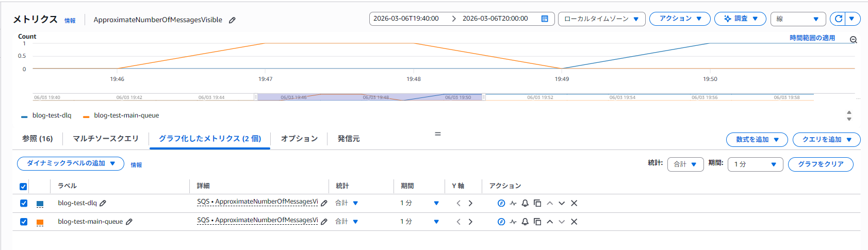This screenshot has width=868, height=250.
Task: Click the orange color swatch for blog-test-main-queue
Action: coord(40,222)
